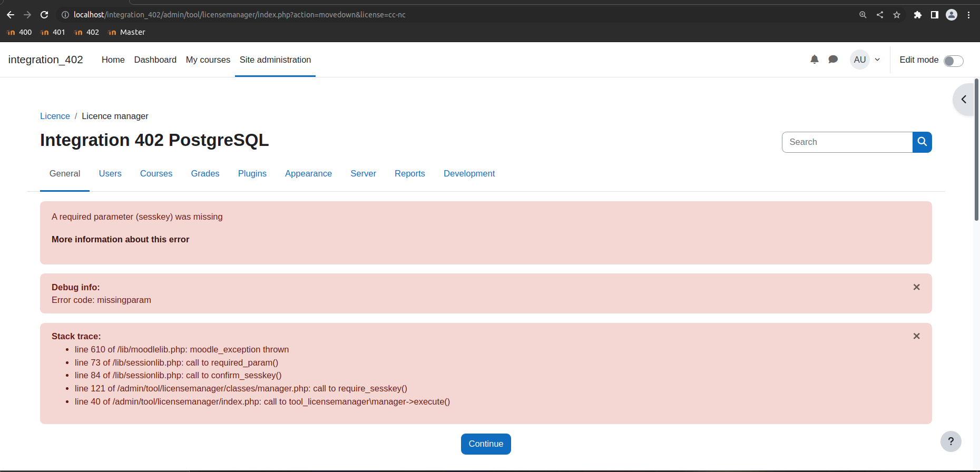Open block drawer chevron on right edge

pos(964,99)
